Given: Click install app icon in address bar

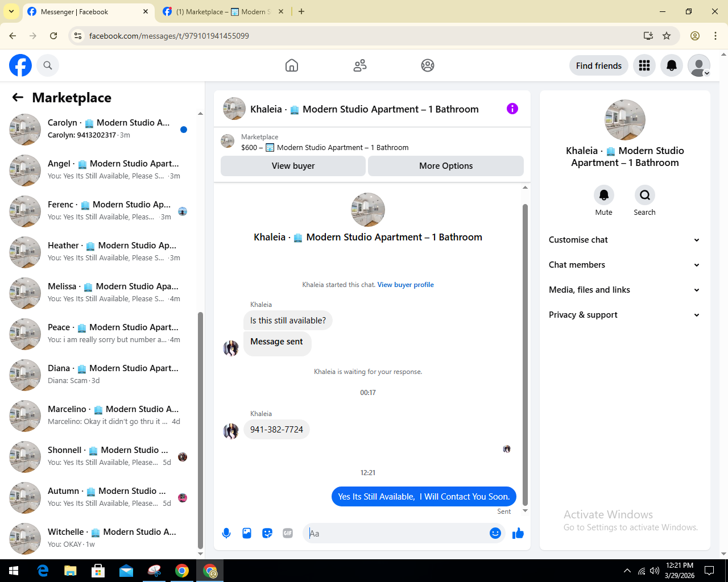Looking at the screenshot, I should (x=648, y=36).
